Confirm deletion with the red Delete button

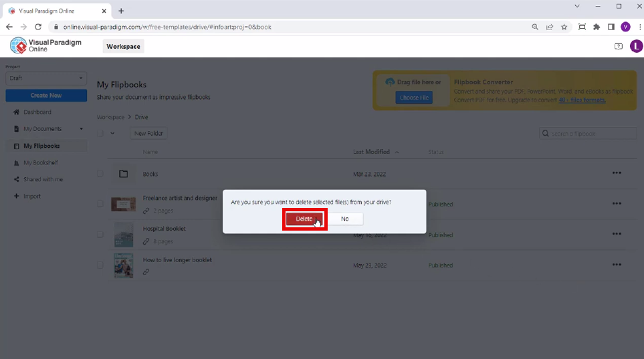(304, 219)
